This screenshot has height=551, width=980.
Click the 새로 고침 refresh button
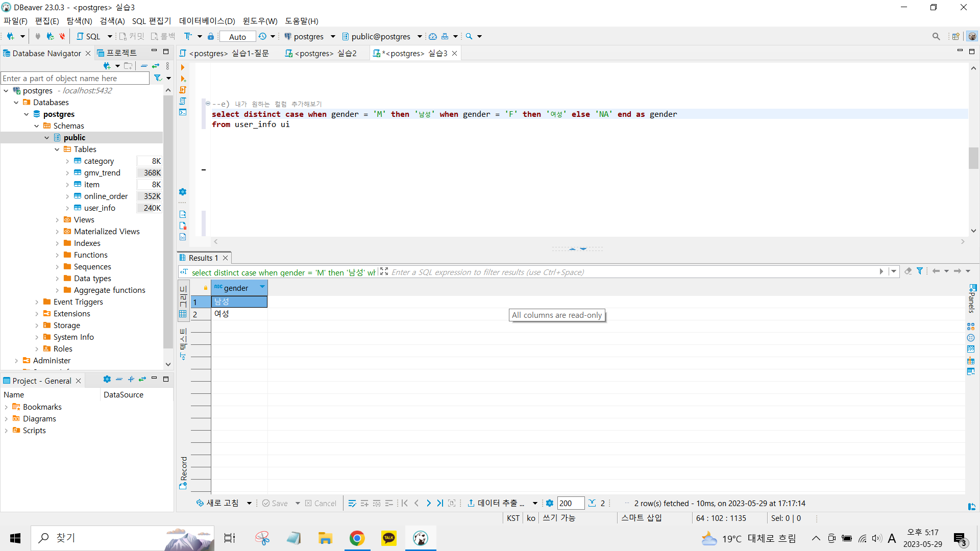coord(218,503)
